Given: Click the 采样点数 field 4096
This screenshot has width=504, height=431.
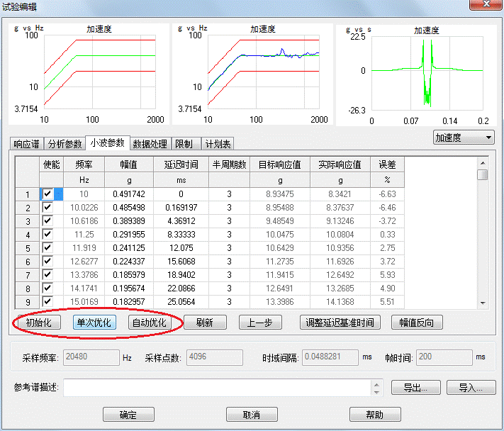Looking at the screenshot, I should 214,357.
